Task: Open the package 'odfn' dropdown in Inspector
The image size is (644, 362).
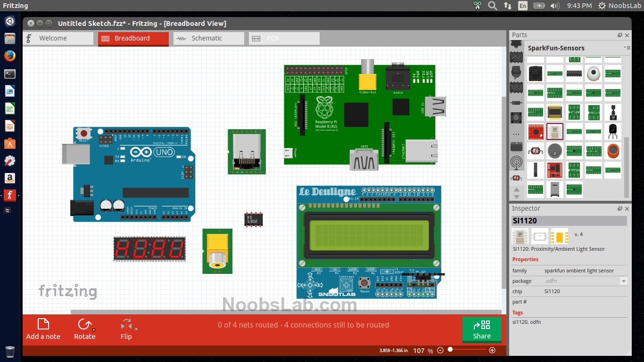Action: point(623,281)
